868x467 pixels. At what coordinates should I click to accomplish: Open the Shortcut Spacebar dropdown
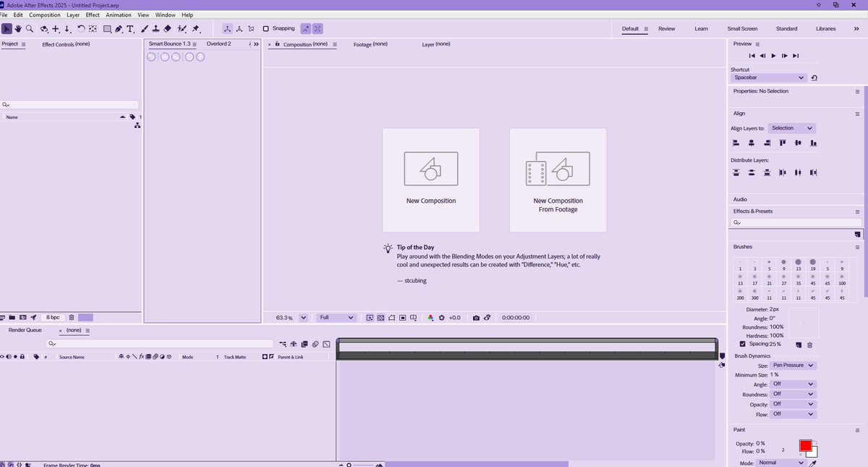point(768,77)
